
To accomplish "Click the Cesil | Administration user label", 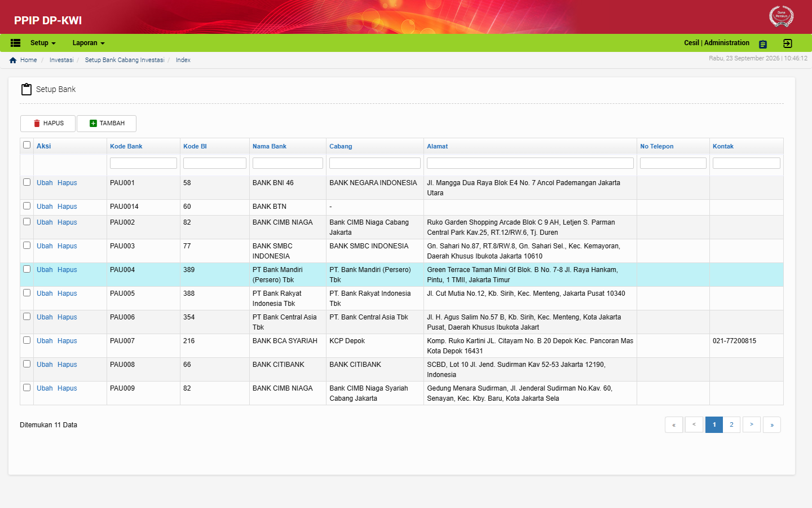I will coord(717,43).
